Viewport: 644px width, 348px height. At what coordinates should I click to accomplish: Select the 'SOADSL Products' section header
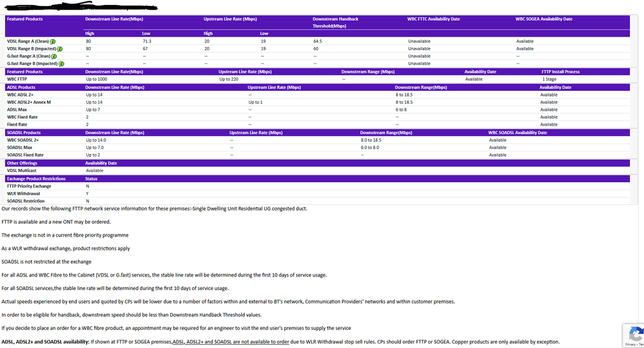[24, 133]
